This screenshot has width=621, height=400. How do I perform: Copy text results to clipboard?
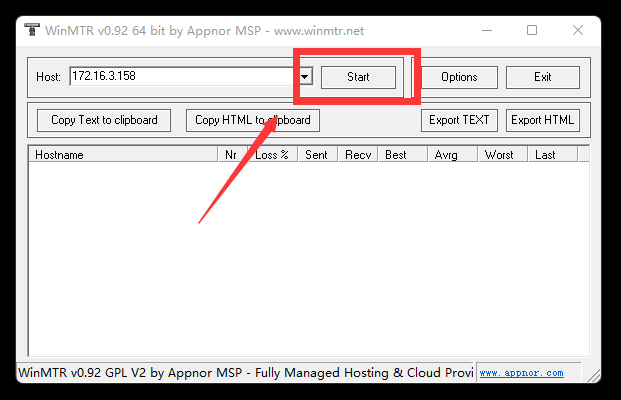coord(104,120)
